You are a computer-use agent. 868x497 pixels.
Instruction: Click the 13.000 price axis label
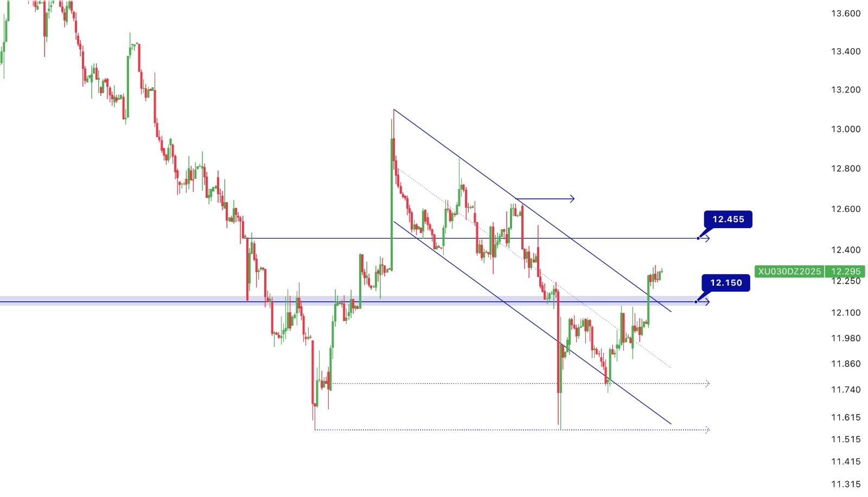pos(846,129)
